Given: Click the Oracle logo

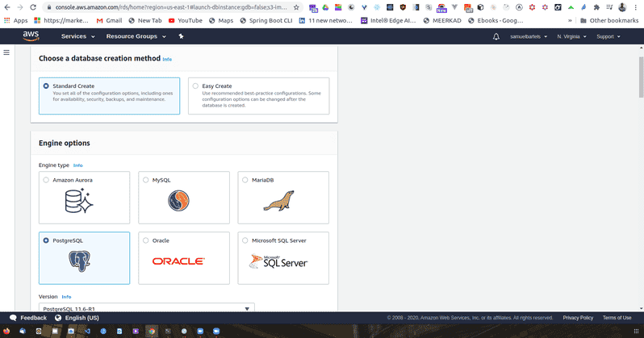Looking at the screenshot, I should [178, 261].
